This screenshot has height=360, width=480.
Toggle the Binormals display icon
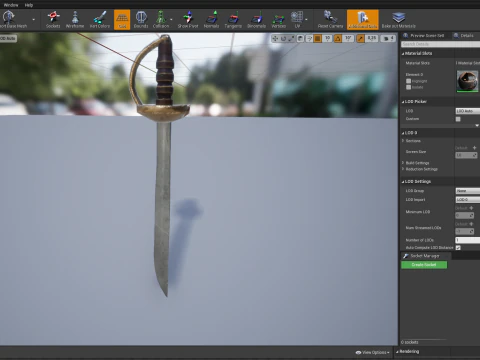tap(256, 19)
